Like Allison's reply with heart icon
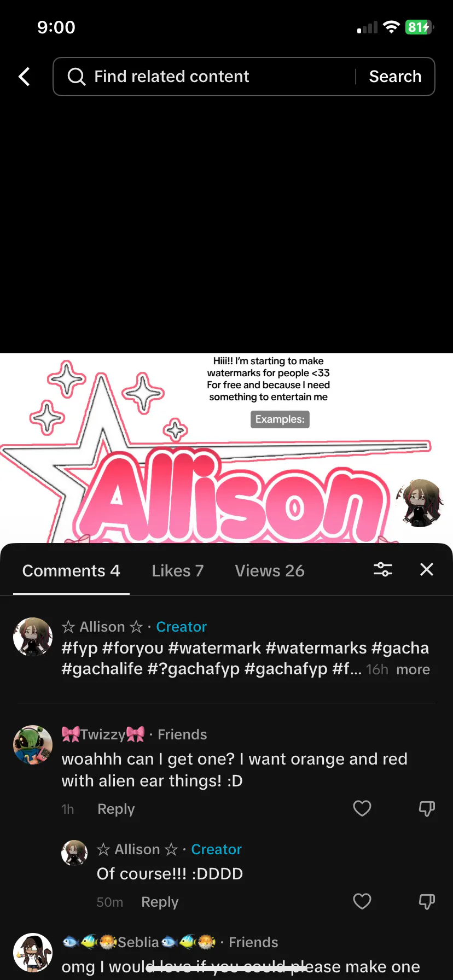This screenshot has width=453, height=980. click(x=362, y=901)
